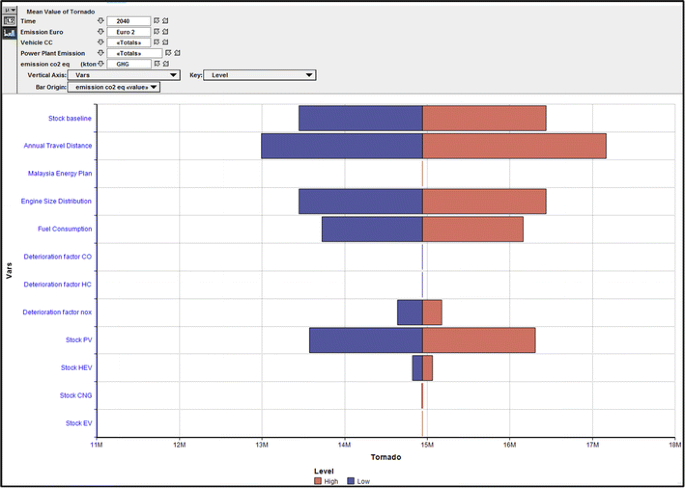Open emission co2 eq slicer popup icon
Image resolution: width=685 pixels, height=488 pixels.
tap(100, 64)
